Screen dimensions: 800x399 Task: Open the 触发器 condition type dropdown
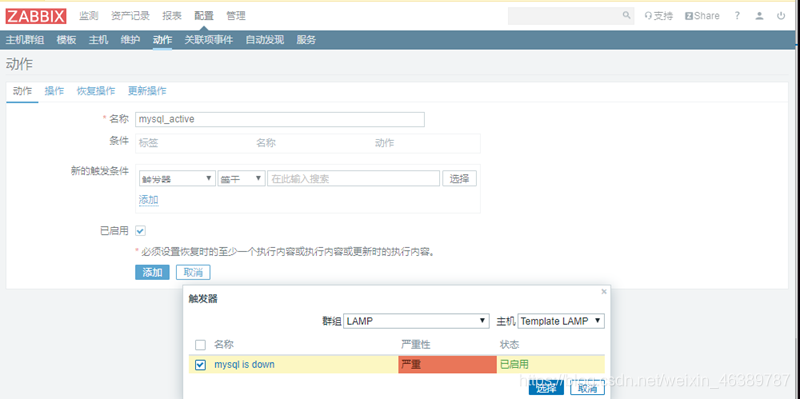[x=177, y=179]
